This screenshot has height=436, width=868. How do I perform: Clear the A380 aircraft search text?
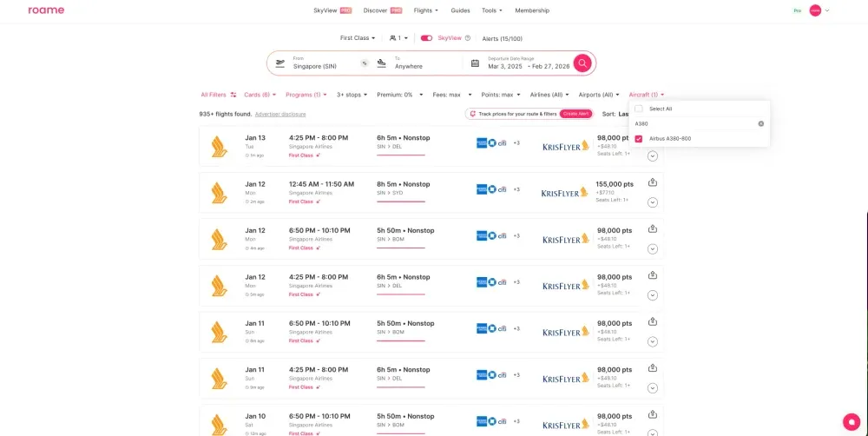[760, 123]
